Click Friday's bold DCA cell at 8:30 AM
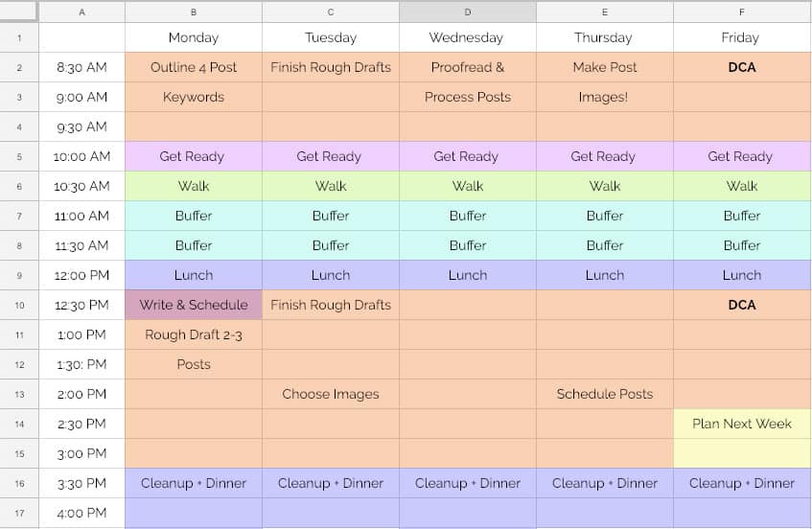Screen dimensions: 812x529 point(742,67)
